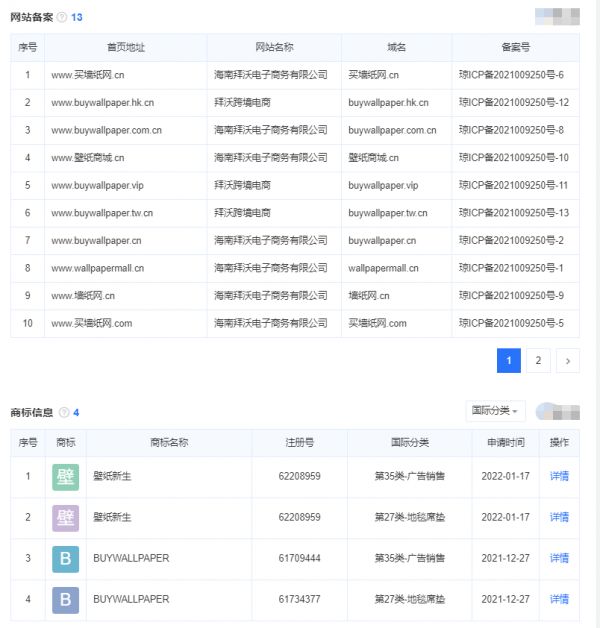Switch to page 2 of website records

tap(538, 361)
